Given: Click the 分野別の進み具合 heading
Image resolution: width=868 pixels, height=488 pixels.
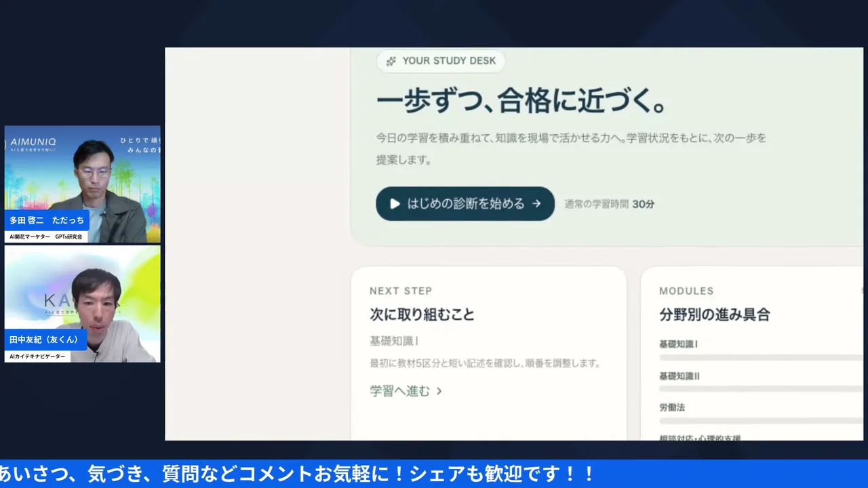Looking at the screenshot, I should (715, 314).
